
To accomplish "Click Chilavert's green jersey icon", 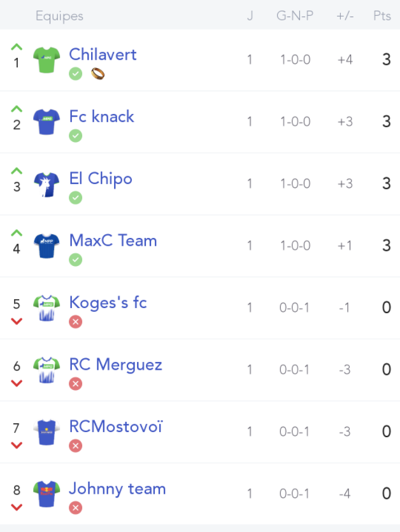I will [46, 60].
